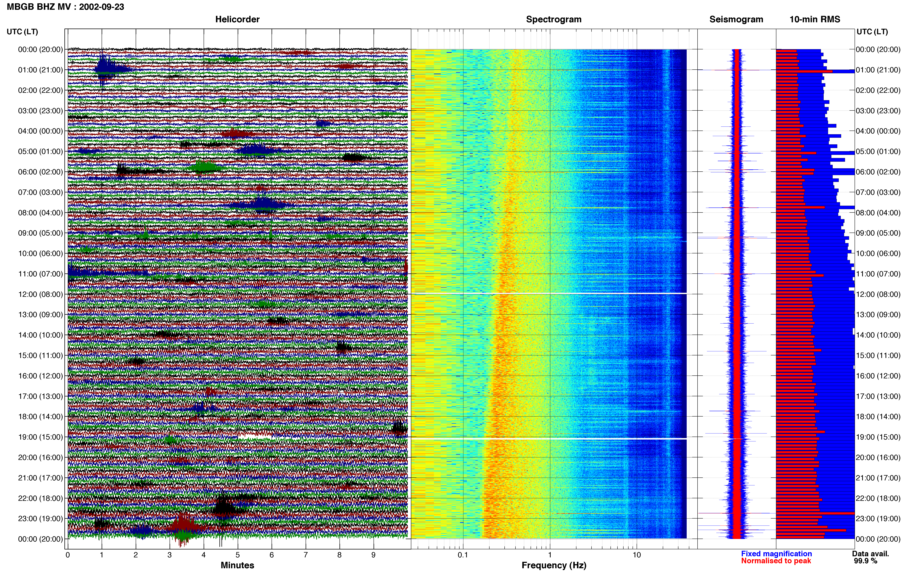Click left time label '23:00 (19:00)'
924x578 pixels.
(41, 519)
